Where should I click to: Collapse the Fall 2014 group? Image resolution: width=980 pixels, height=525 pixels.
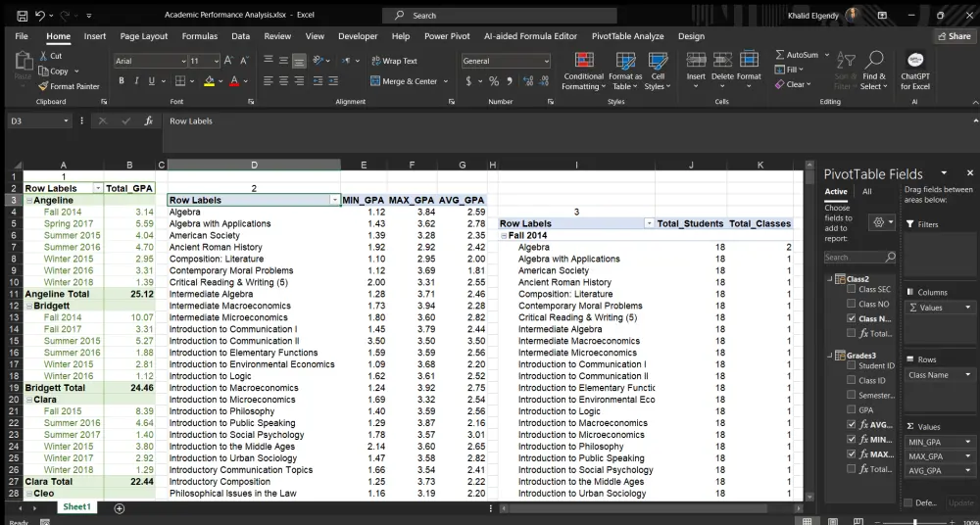[504, 236]
